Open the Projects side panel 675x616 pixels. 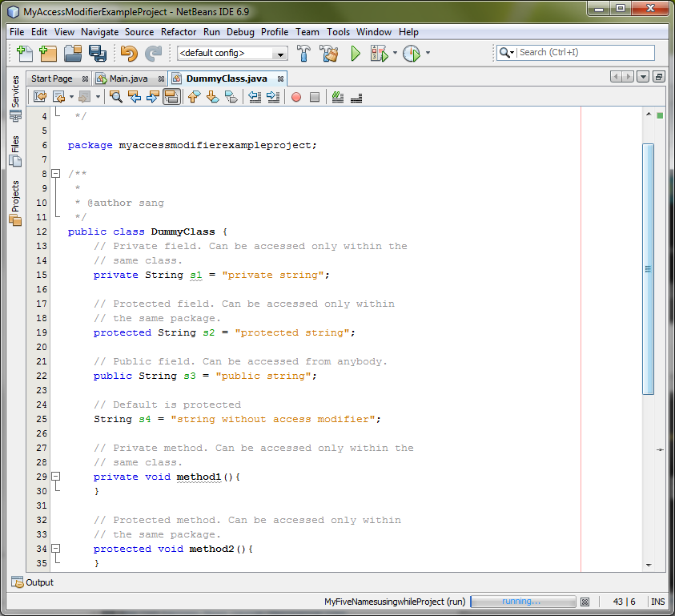coord(15,203)
